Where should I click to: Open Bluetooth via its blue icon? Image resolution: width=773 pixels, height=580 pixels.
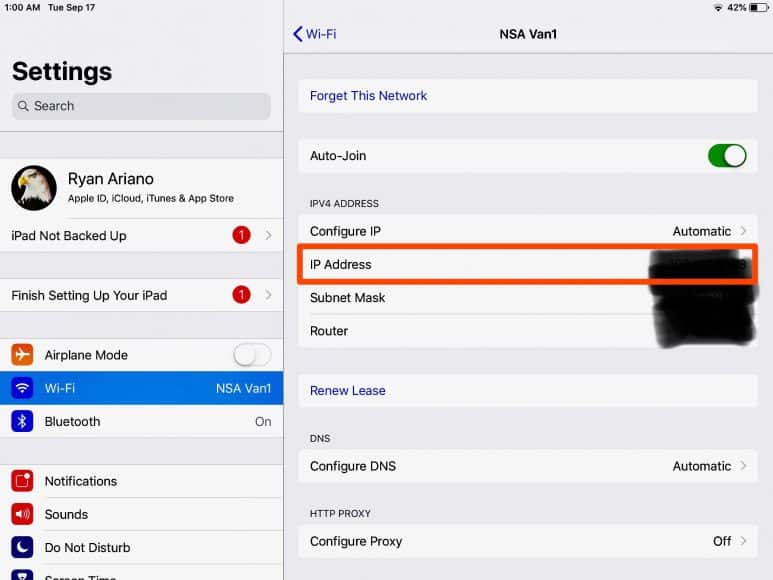click(x=22, y=421)
